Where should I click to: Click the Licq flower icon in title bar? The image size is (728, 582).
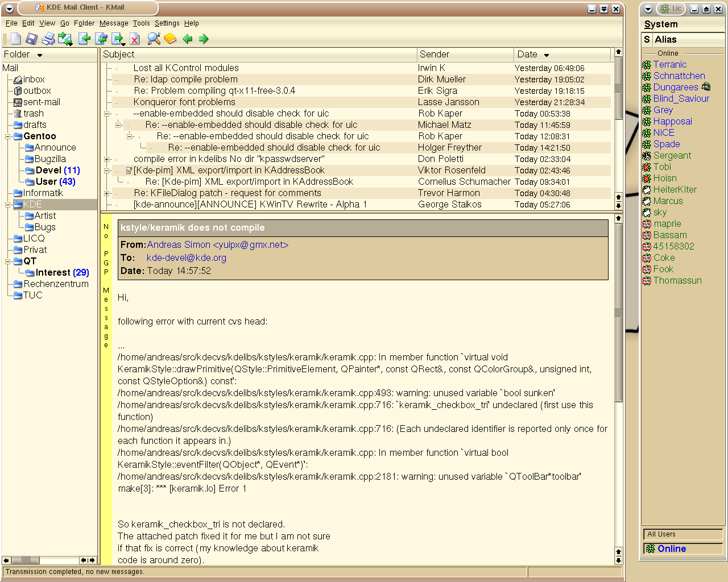point(664,9)
